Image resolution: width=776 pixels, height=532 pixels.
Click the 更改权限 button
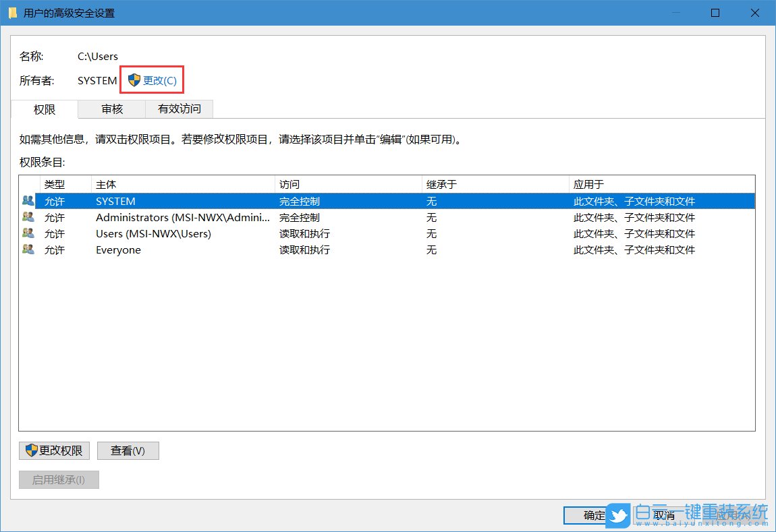pos(54,450)
